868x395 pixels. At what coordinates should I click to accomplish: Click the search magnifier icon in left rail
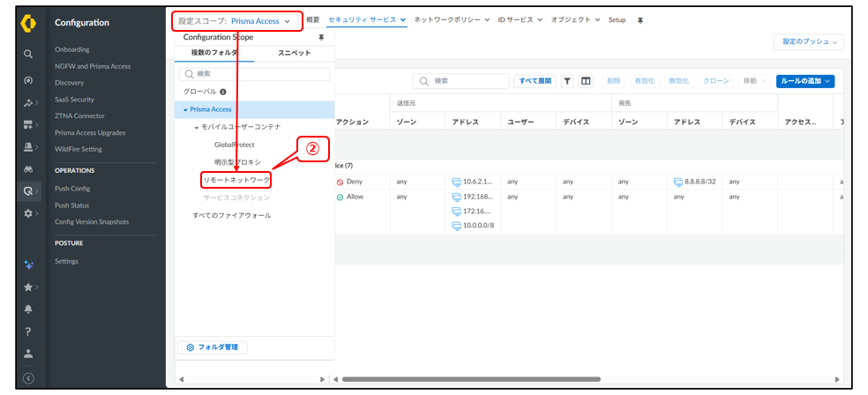point(28,54)
